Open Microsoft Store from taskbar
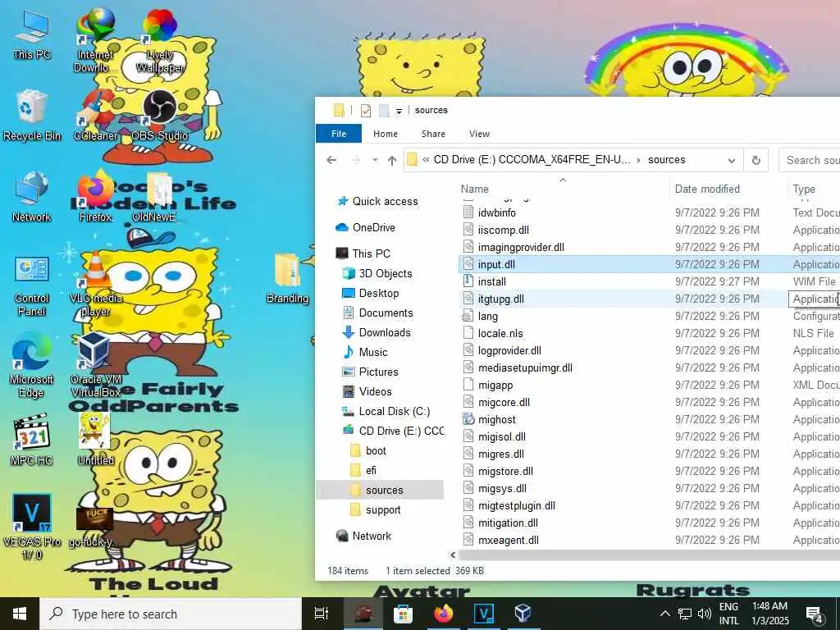Screen dimensions: 840x630 [403, 614]
